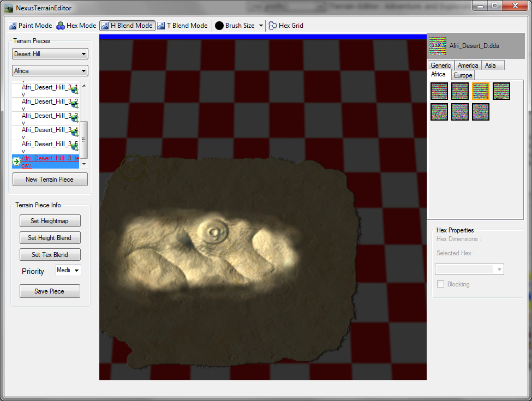Activate Hex Mode tool
This screenshot has width=532, height=401.
[x=76, y=26]
